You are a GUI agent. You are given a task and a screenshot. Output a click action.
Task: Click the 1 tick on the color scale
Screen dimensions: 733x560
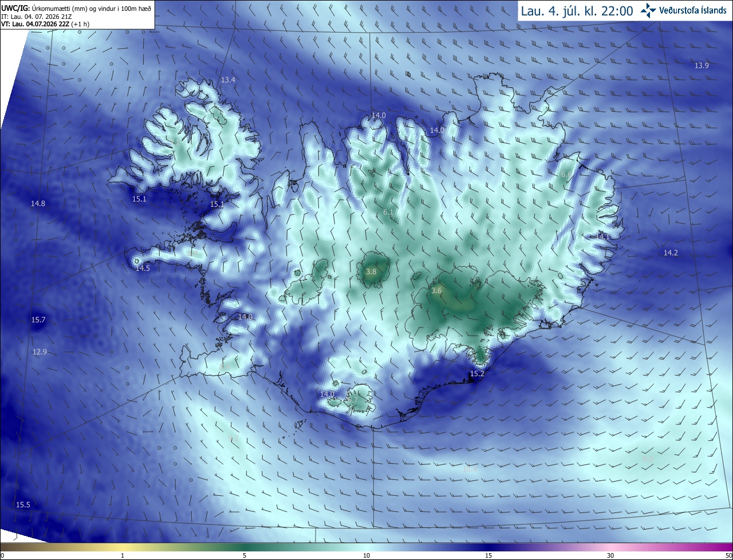pos(123,555)
